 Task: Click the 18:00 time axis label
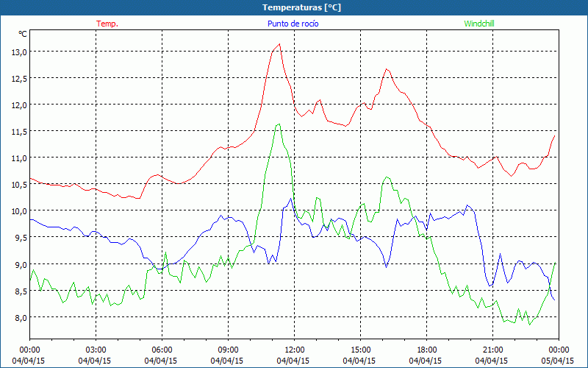tap(427, 350)
